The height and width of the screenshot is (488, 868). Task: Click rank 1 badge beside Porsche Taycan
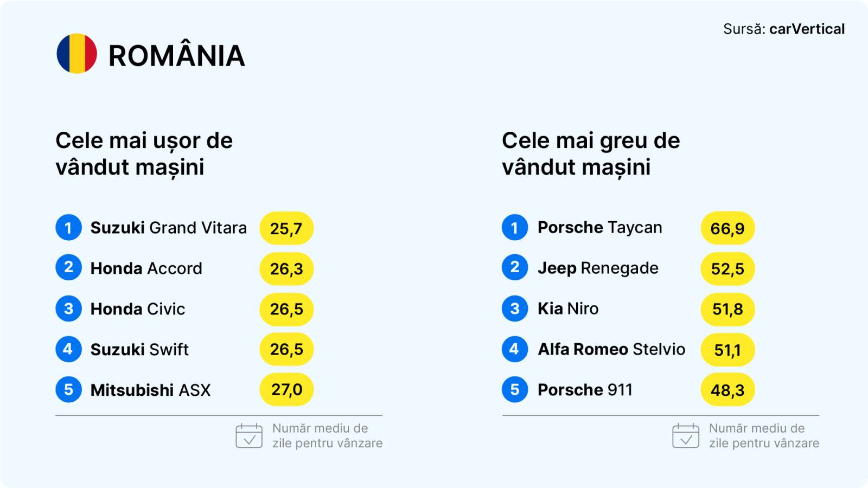[515, 228]
